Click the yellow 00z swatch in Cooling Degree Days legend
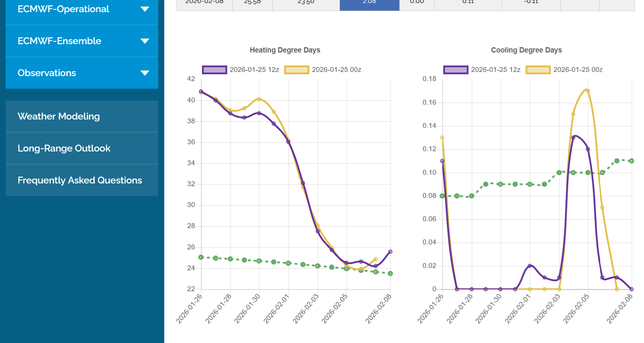This screenshot has width=644, height=343. pos(538,70)
